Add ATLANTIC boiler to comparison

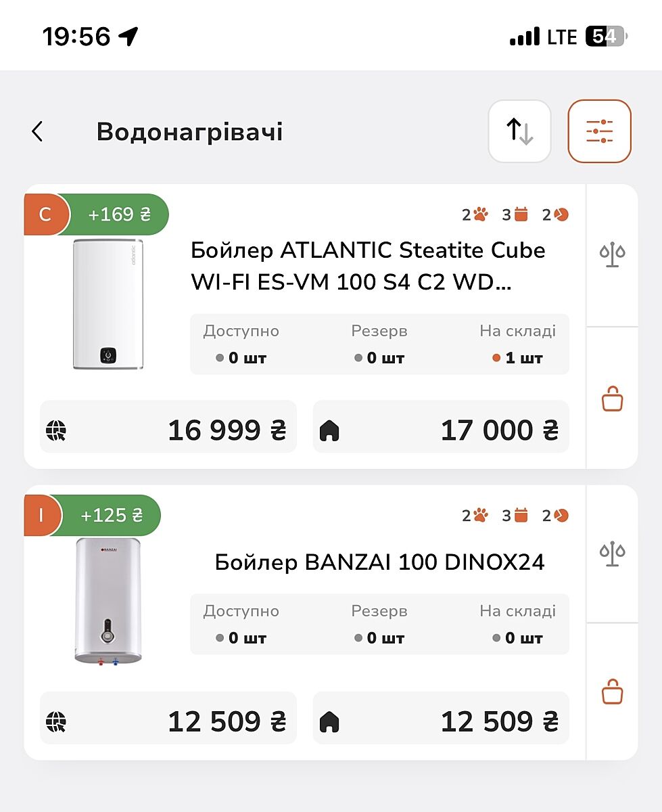(612, 255)
